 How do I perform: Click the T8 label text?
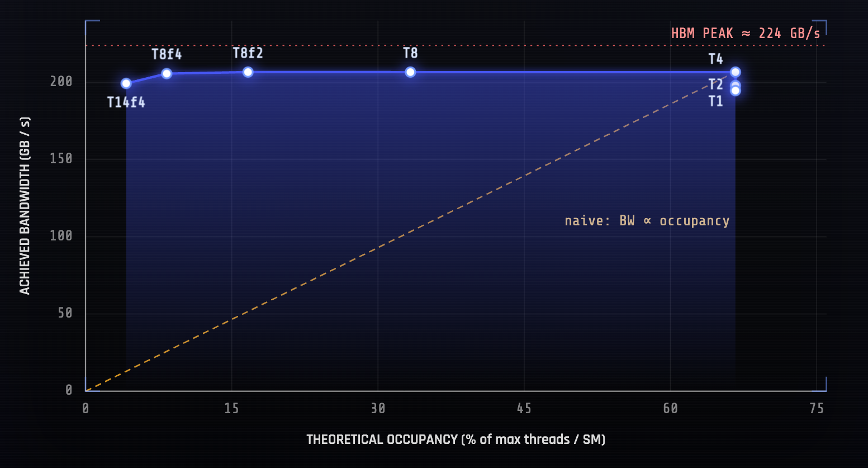coord(410,53)
